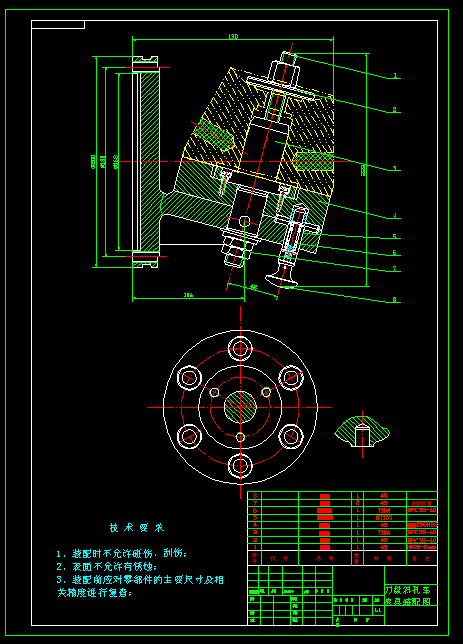
Task: Select the HRC hardness note in row 2
Action: tap(422, 540)
